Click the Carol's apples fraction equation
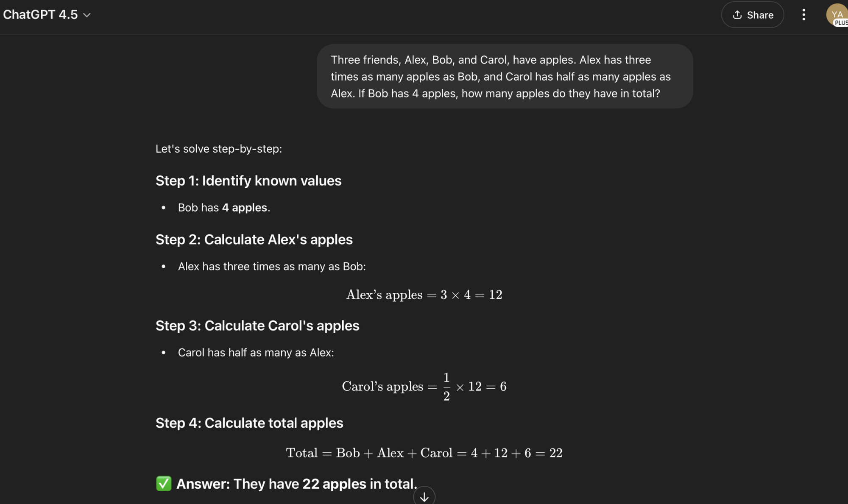Image resolution: width=848 pixels, height=504 pixels. click(424, 386)
